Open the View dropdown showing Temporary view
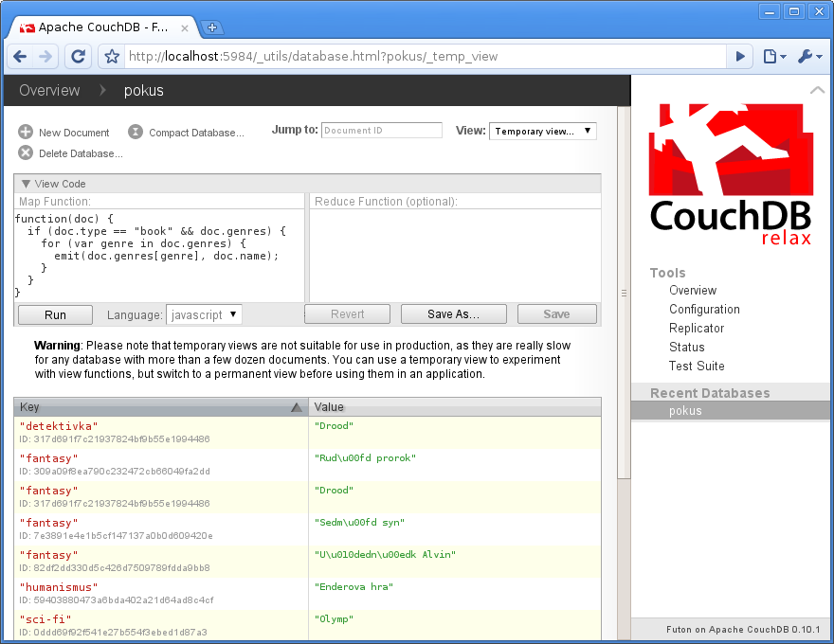The height and width of the screenshot is (644, 834). 542,132
